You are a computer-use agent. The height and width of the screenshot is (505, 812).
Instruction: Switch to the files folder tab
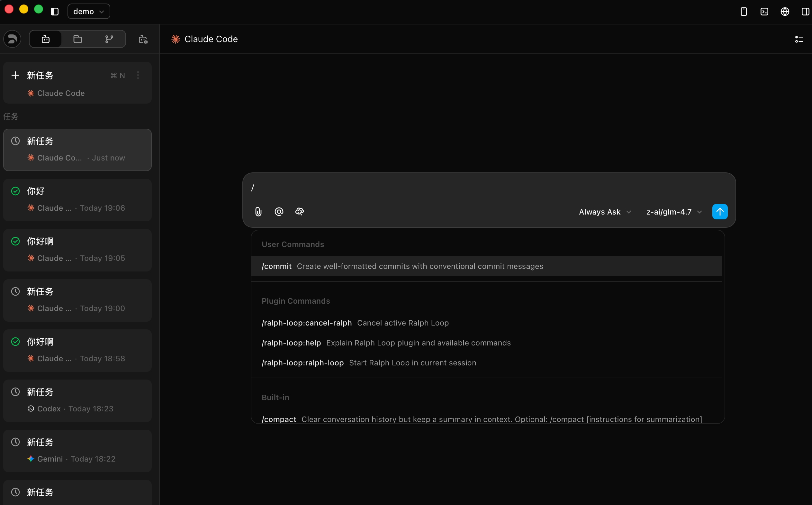tap(78, 40)
